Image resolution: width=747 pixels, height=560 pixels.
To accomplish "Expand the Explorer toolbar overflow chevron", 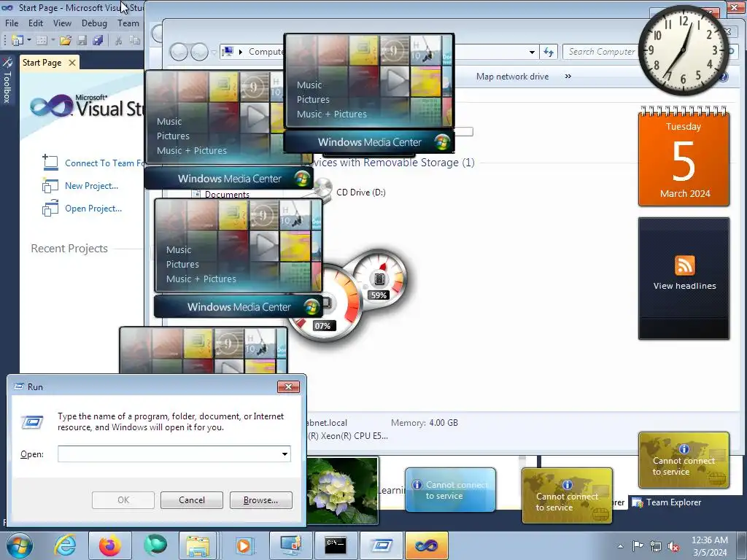I will (x=568, y=76).
